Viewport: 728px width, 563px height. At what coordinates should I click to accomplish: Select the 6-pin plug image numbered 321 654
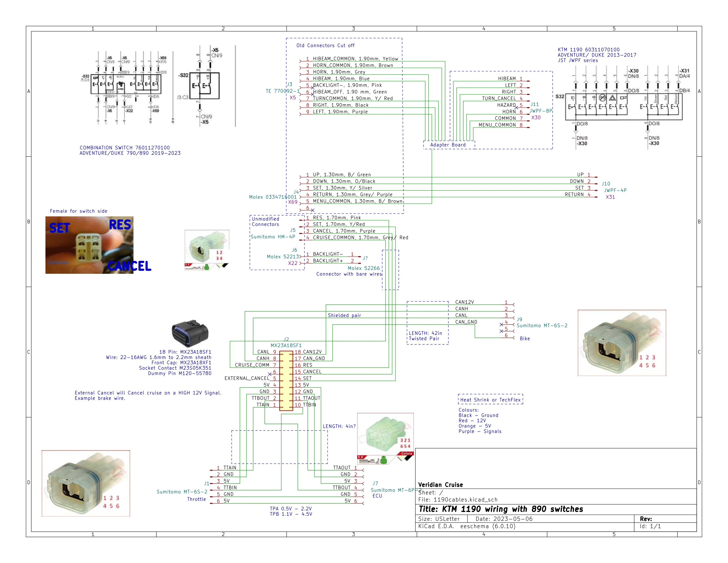click(x=385, y=439)
